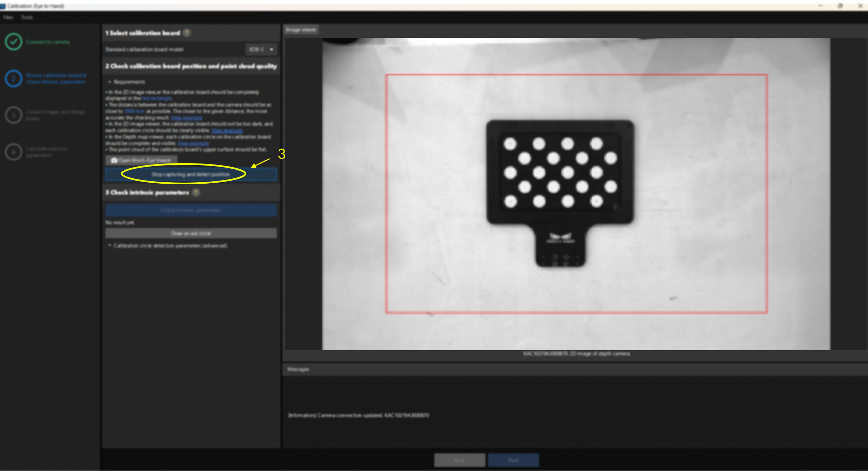Open the Tools menu
The width and height of the screenshot is (868, 471).
click(27, 17)
